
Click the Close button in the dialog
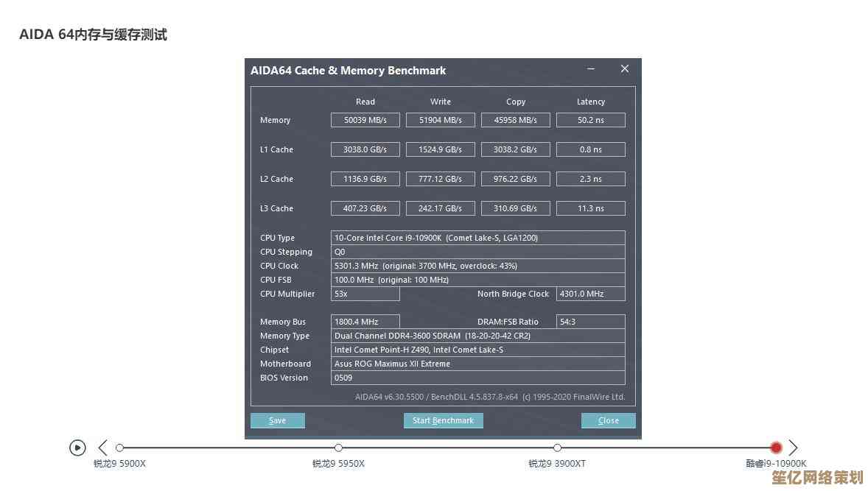[608, 420]
